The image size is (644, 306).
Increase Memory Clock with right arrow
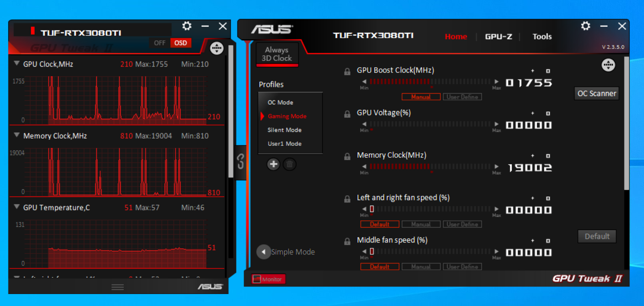point(496,167)
